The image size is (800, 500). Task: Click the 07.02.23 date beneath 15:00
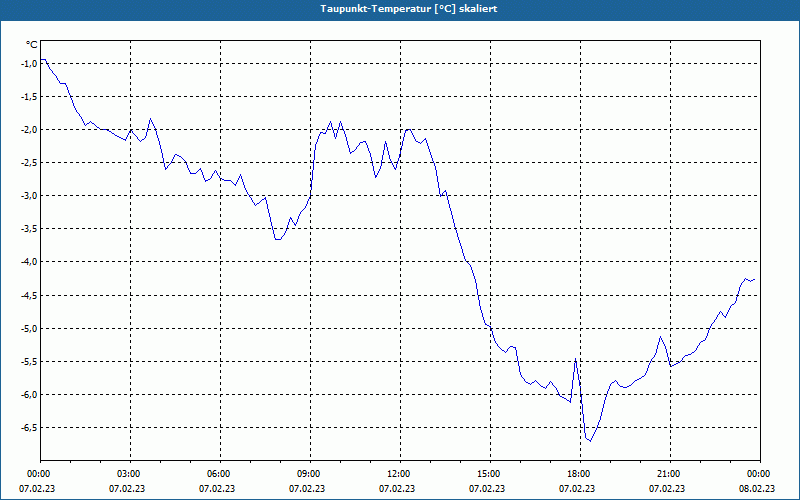pos(487,489)
